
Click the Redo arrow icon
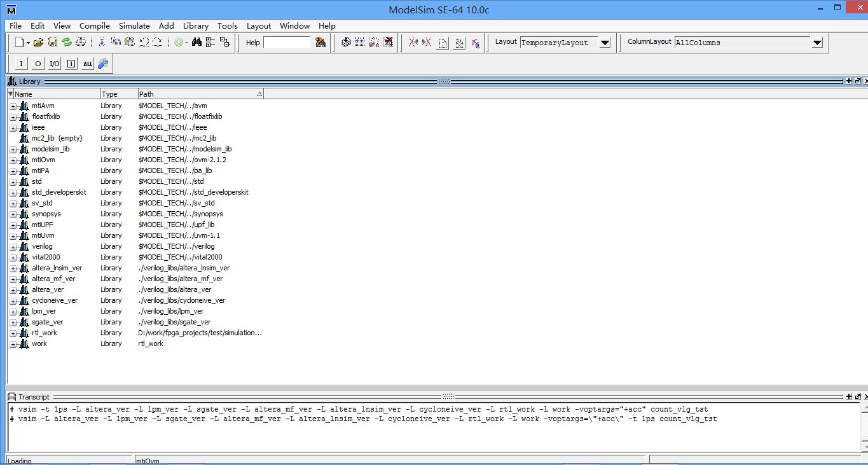157,42
